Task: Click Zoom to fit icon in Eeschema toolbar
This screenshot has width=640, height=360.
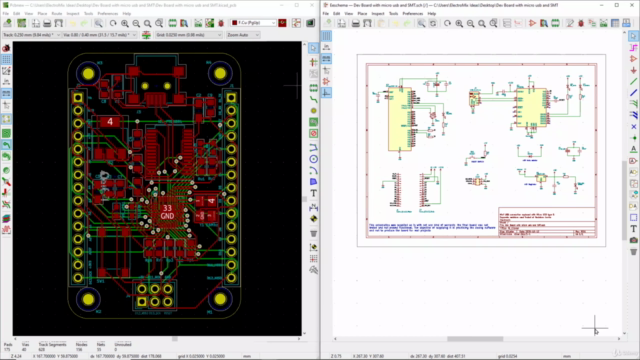Action: point(482,23)
